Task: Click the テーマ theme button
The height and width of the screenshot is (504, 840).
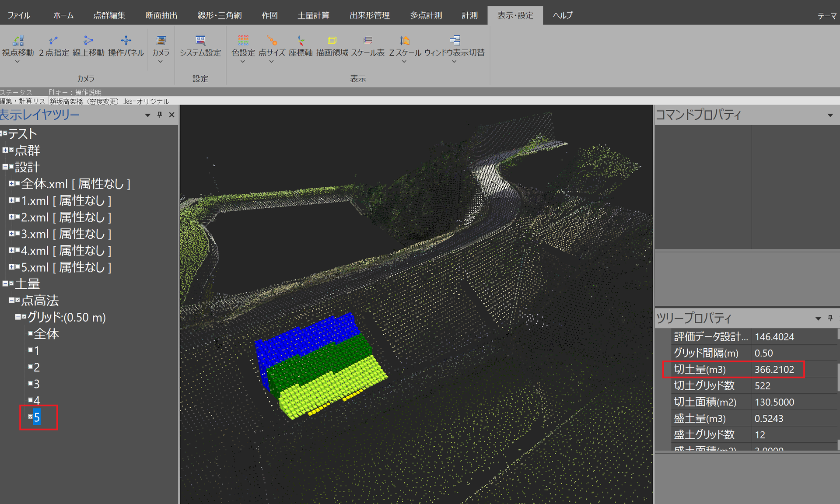Action: pos(827,16)
